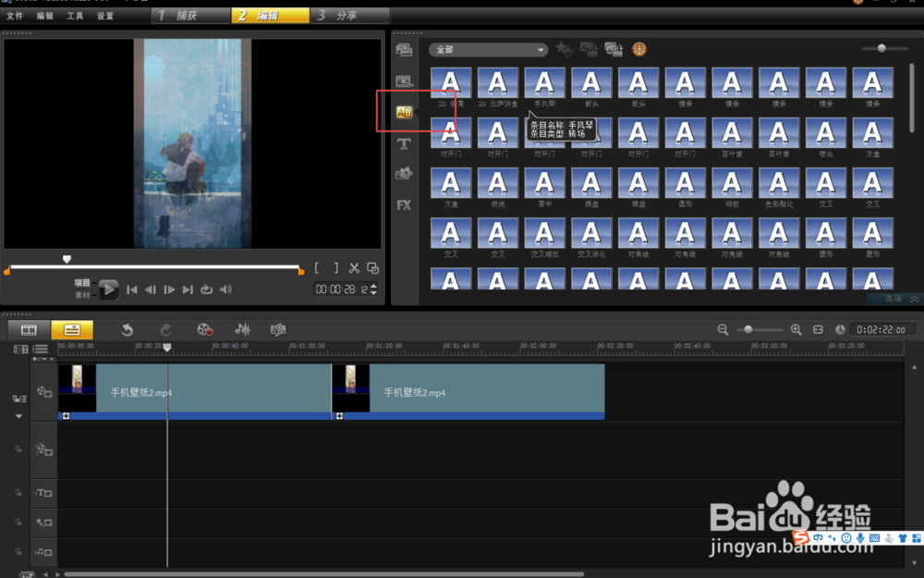Viewport: 924px width, 578px height.
Task: Step to the previous frame
Action: pos(151,289)
